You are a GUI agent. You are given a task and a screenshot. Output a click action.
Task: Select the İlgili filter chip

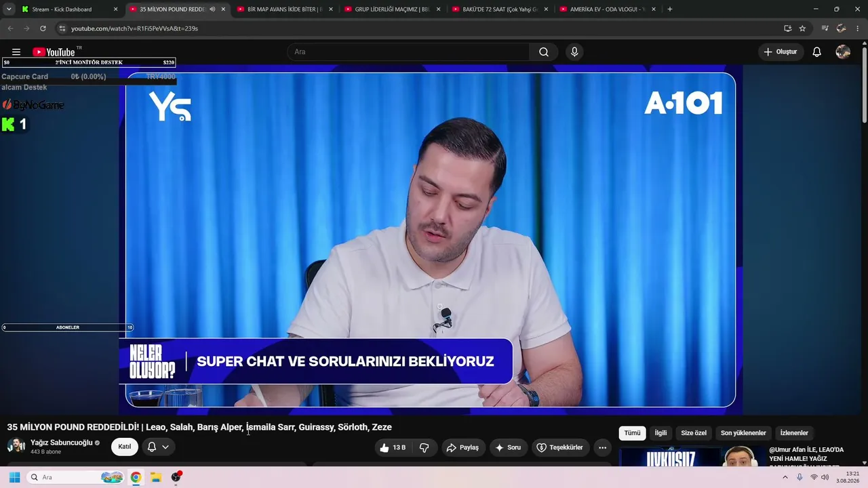[660, 433]
